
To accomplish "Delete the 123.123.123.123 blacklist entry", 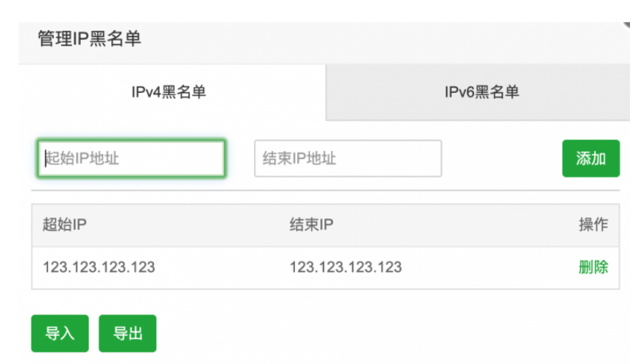I will 593,267.
